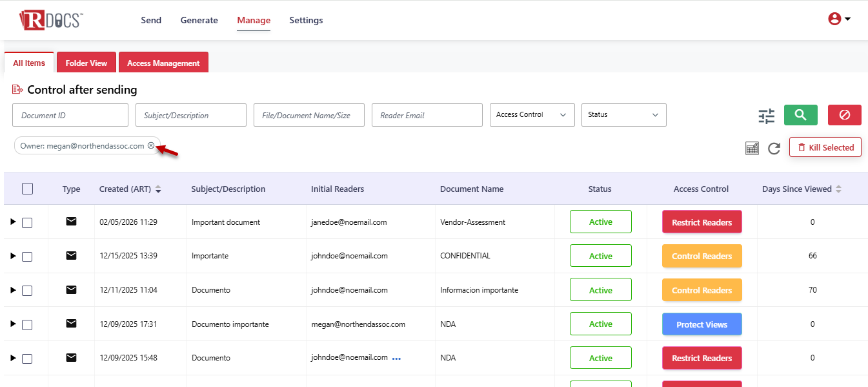
Task: Open the Status filter dropdown
Action: [623, 115]
